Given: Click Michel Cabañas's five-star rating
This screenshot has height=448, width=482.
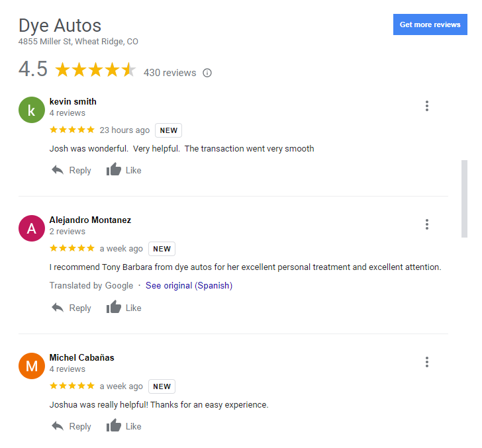Looking at the screenshot, I should (72, 386).
